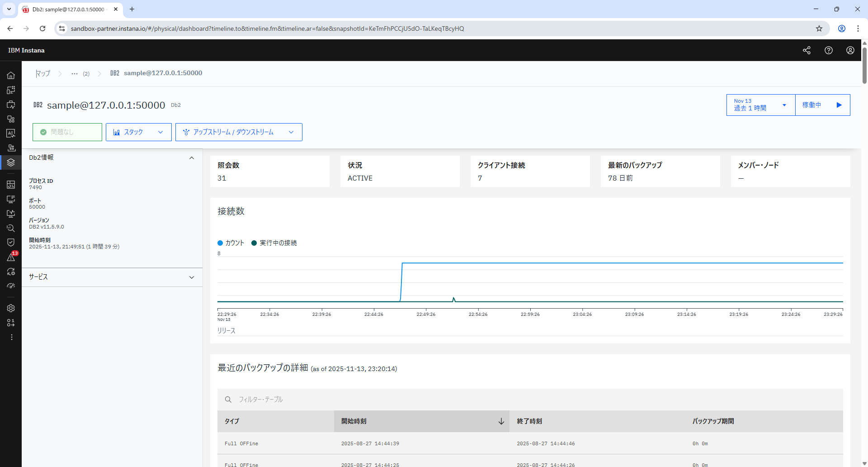Viewport: 868px width, 467px height.
Task: Go to マップ breadcrumb link
Action: pos(43,73)
